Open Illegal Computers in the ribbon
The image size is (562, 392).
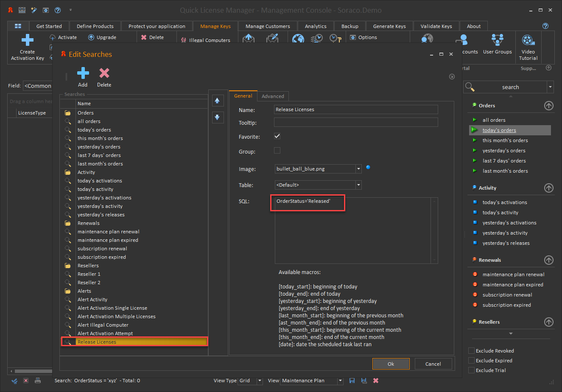click(x=205, y=40)
